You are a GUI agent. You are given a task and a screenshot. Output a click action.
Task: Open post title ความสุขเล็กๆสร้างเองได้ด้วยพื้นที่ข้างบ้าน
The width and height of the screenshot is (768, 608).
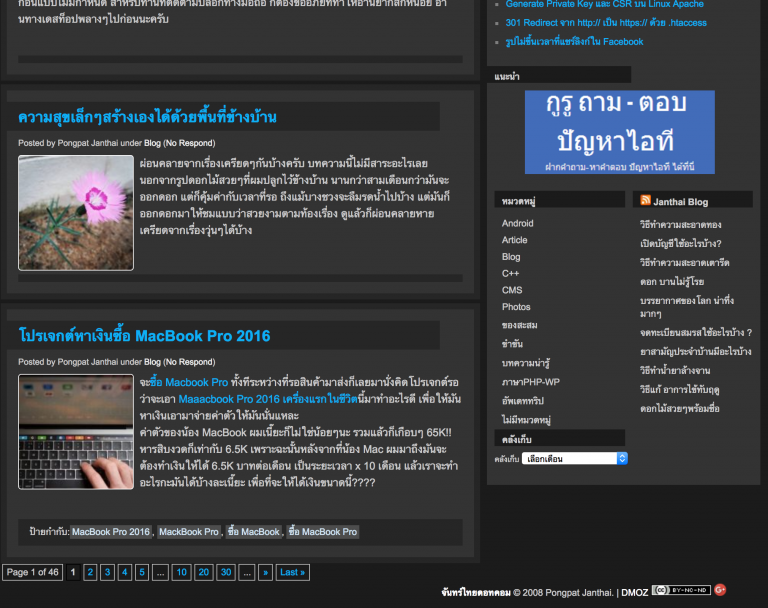(x=147, y=117)
